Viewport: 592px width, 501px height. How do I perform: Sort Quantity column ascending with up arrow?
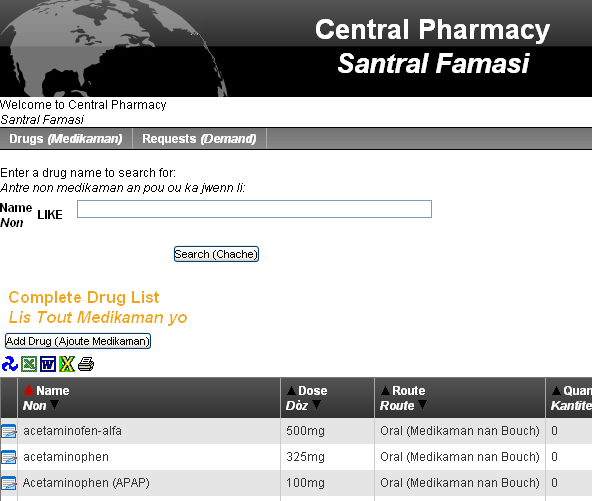[x=556, y=390]
